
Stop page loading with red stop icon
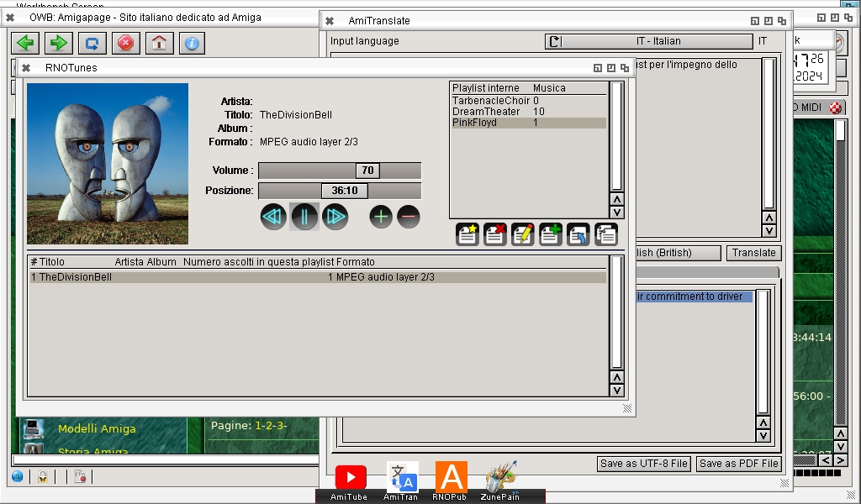coord(126,43)
